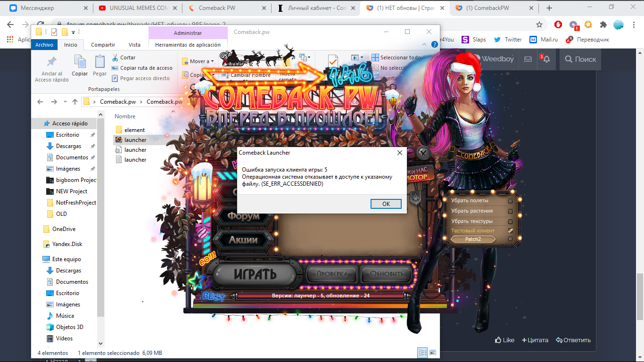Close the launcher with round X button
This screenshot has height=362, width=644.
click(423, 152)
